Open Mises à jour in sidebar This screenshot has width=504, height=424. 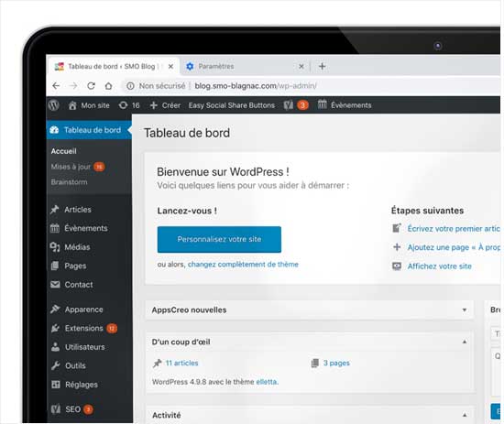(x=71, y=167)
